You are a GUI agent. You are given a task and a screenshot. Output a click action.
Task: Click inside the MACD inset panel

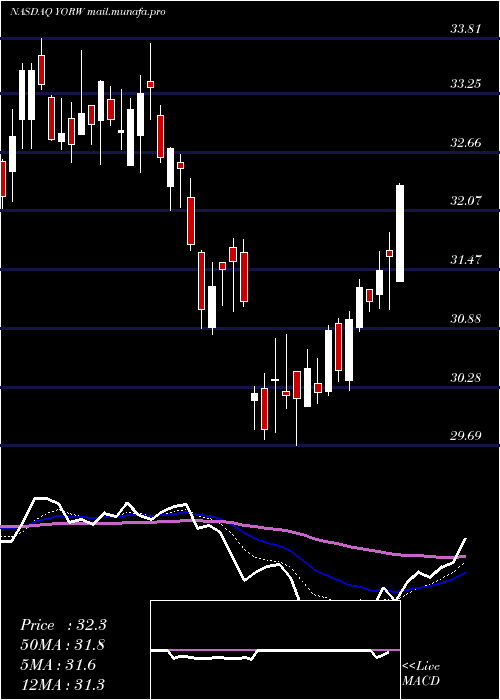pos(275,650)
